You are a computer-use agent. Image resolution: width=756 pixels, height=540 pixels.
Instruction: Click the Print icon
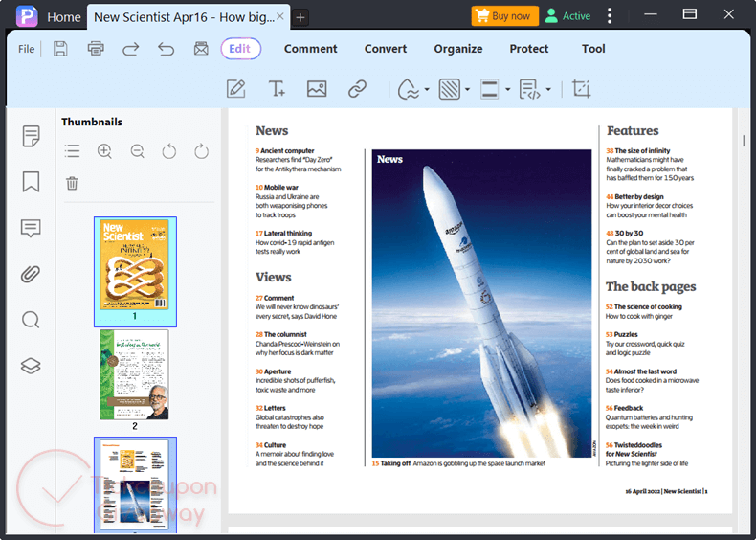[96, 49]
